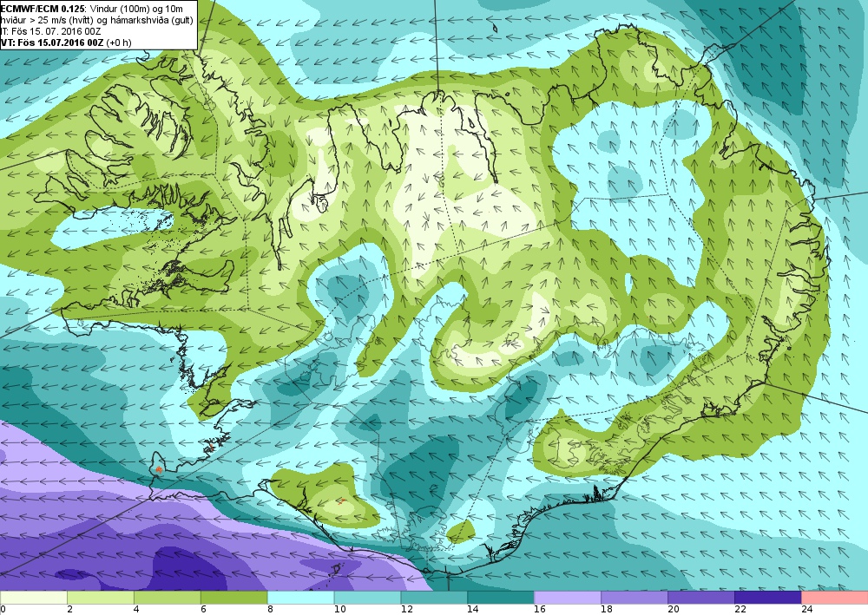The image size is (868, 615).
Task: Select the dark teal 14–16 m/s legend swatch
Action: tap(501, 598)
